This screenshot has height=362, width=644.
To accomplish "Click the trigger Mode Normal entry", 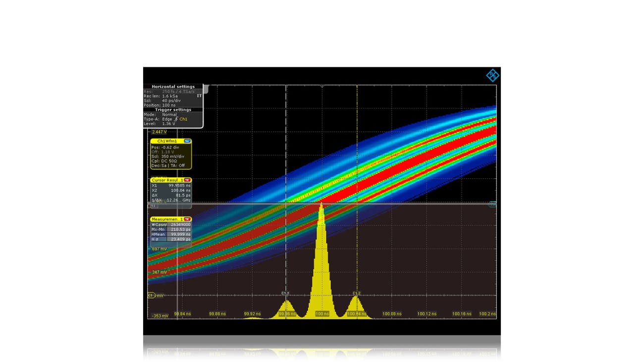I will 169,114.
